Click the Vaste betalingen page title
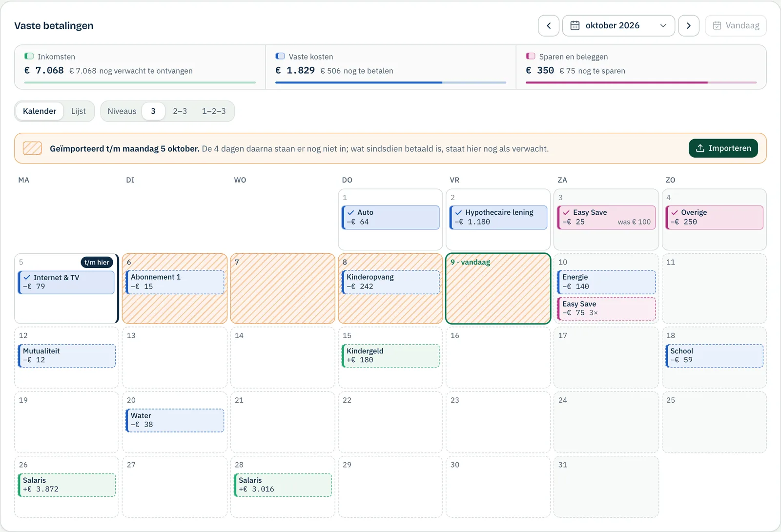Viewport: 781px width, 532px height. (x=54, y=26)
